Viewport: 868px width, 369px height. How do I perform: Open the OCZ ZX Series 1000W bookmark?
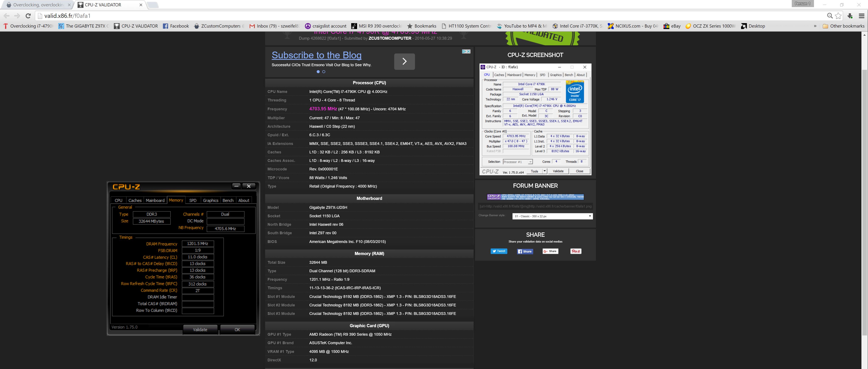pos(710,26)
